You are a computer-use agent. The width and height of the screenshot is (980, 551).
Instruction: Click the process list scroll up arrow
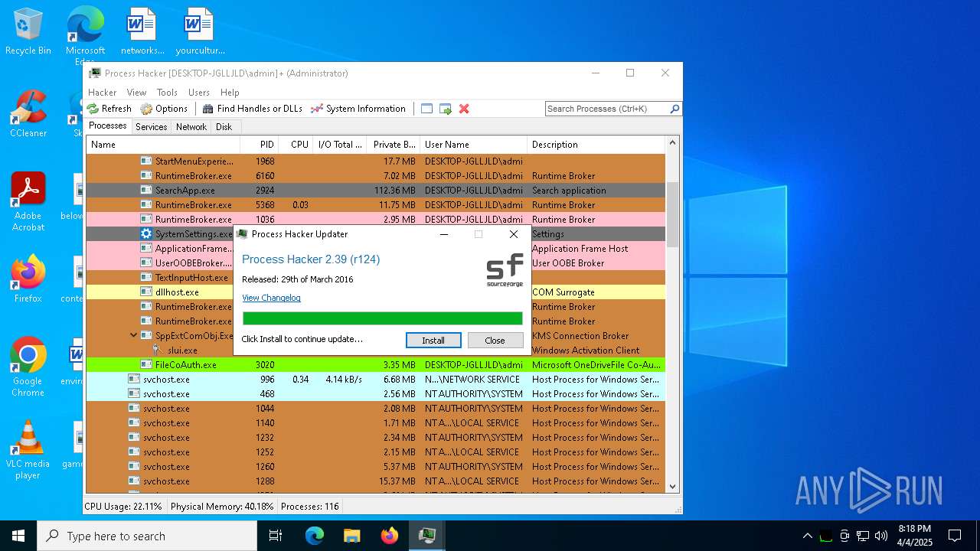(x=673, y=143)
